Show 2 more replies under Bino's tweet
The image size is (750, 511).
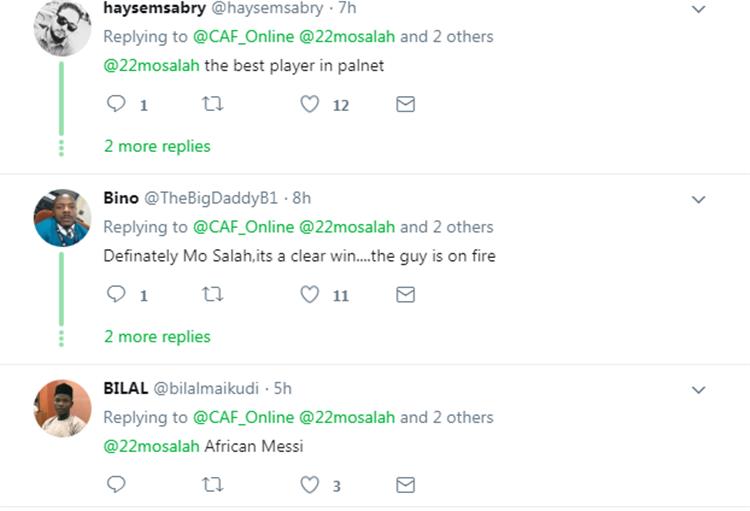[157, 336]
